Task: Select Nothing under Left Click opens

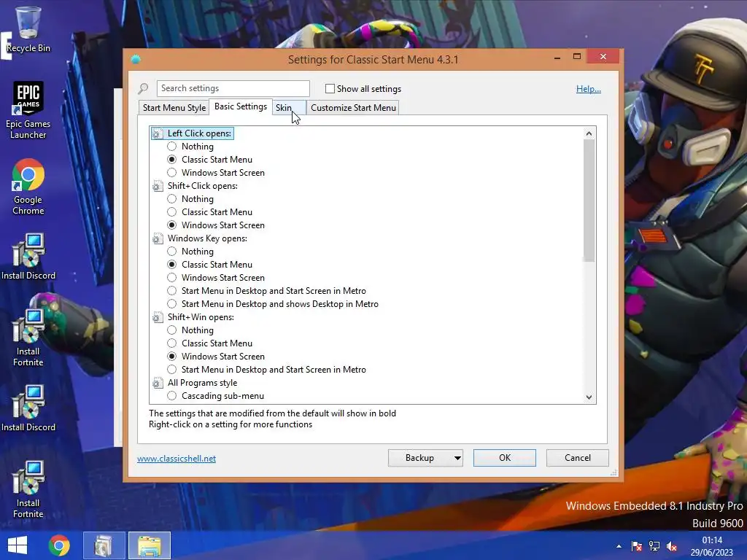Action: [172, 147]
